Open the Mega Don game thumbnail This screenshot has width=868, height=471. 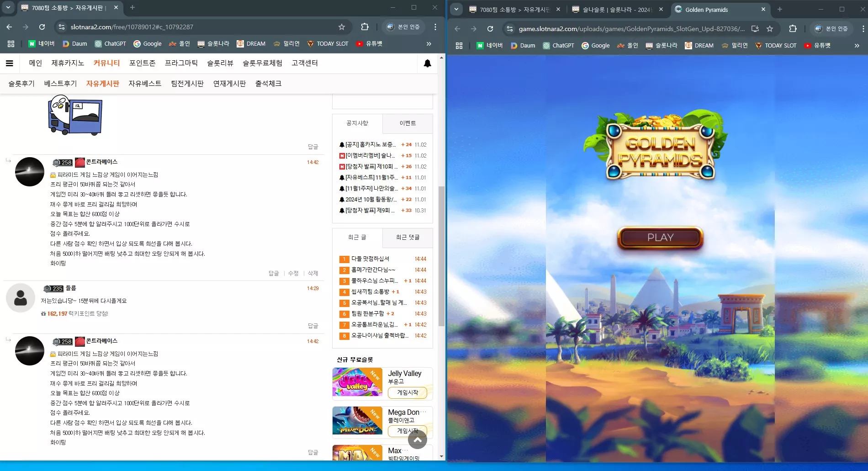[357, 420]
